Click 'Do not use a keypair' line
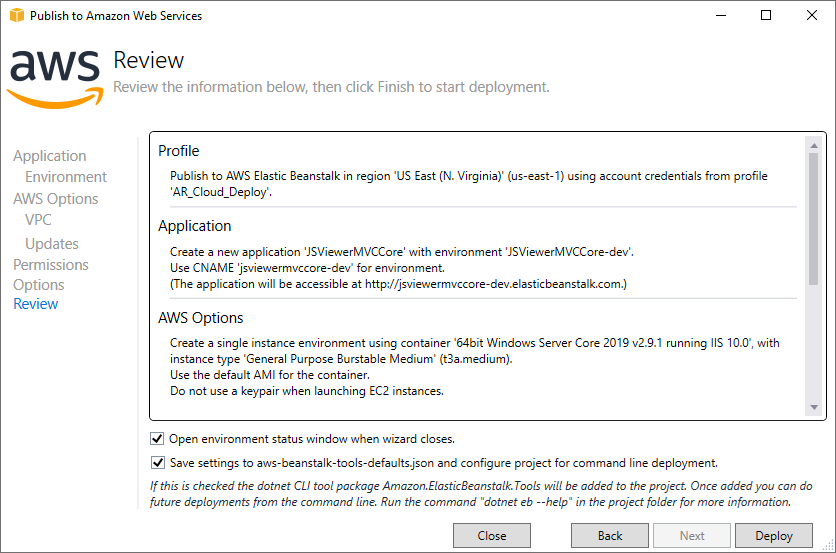 click(x=307, y=391)
